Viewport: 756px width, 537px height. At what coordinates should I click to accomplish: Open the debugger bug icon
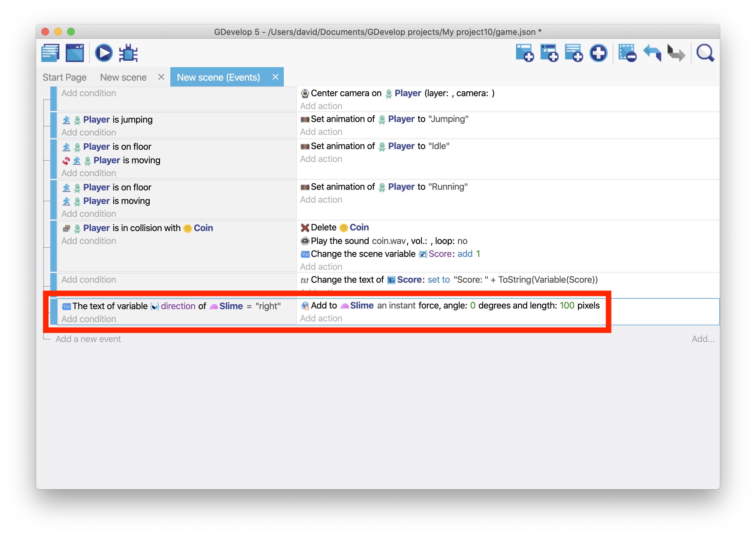tap(128, 53)
